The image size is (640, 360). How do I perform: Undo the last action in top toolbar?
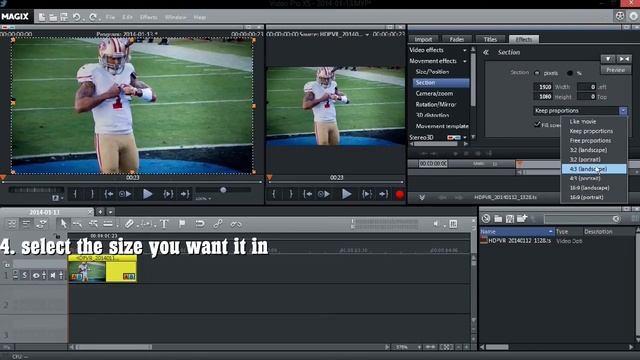76,17
